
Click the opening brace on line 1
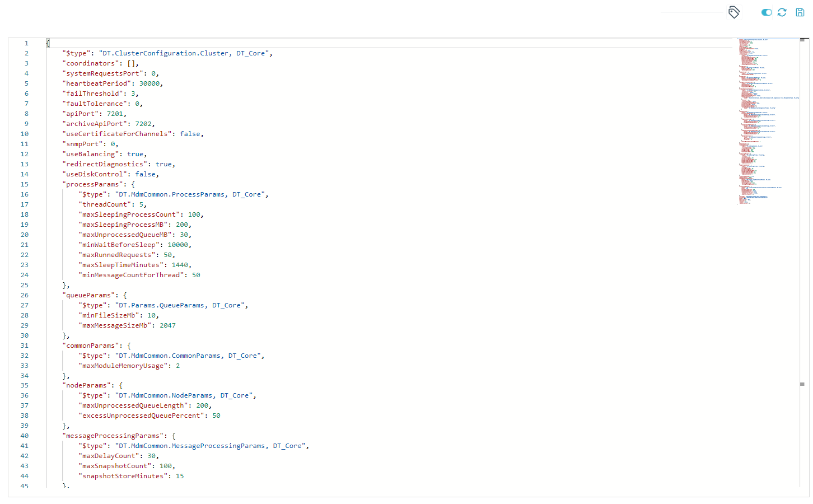[48, 43]
